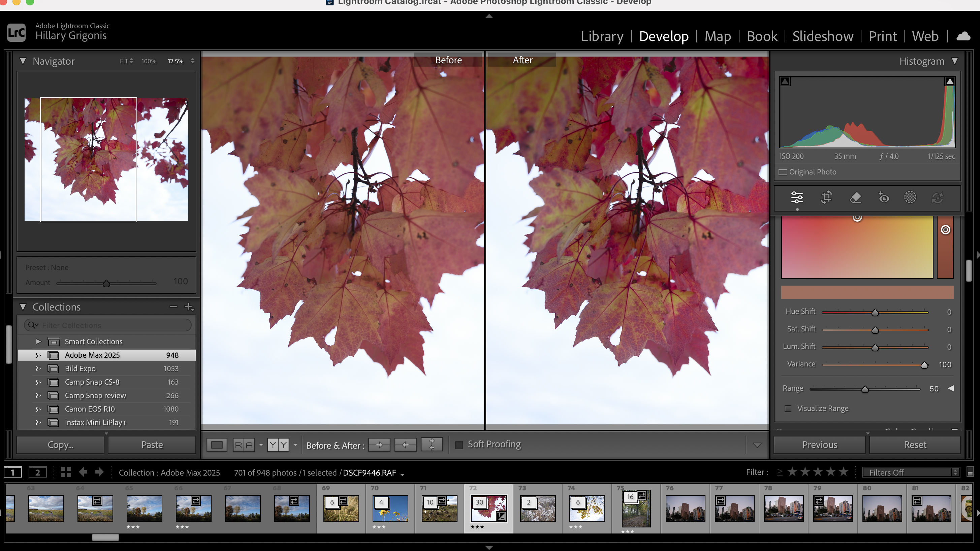Enable the Visualize Range checkbox
Image resolution: width=980 pixels, height=551 pixels.
click(x=788, y=409)
